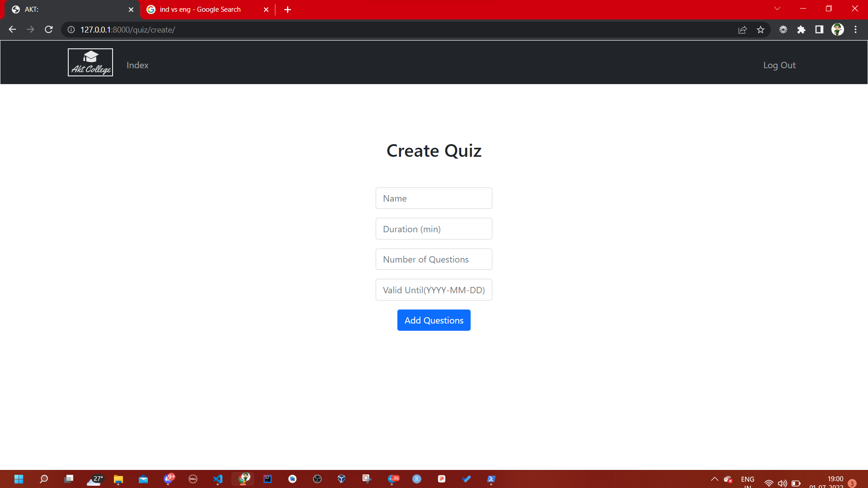Open the Windows Start menu
Image resolution: width=868 pixels, height=488 pixels.
pyautogui.click(x=19, y=479)
